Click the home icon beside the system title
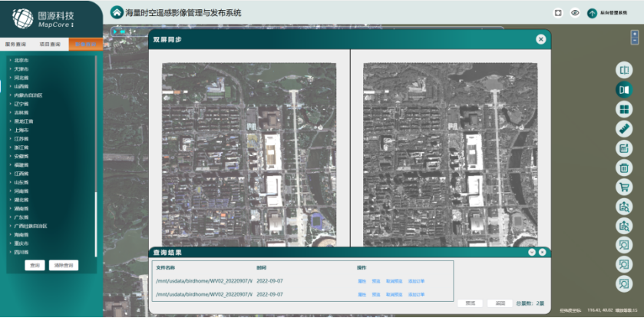644x318 pixels. coord(117,12)
